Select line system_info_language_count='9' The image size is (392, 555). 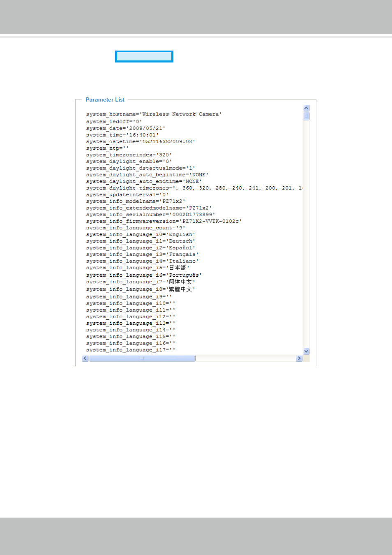[x=136, y=228]
